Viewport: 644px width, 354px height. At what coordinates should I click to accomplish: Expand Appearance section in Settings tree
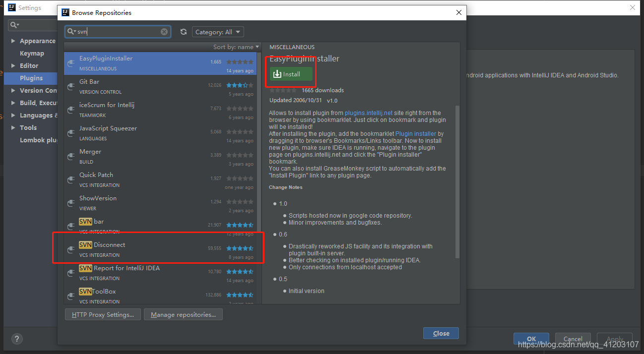(x=13, y=41)
